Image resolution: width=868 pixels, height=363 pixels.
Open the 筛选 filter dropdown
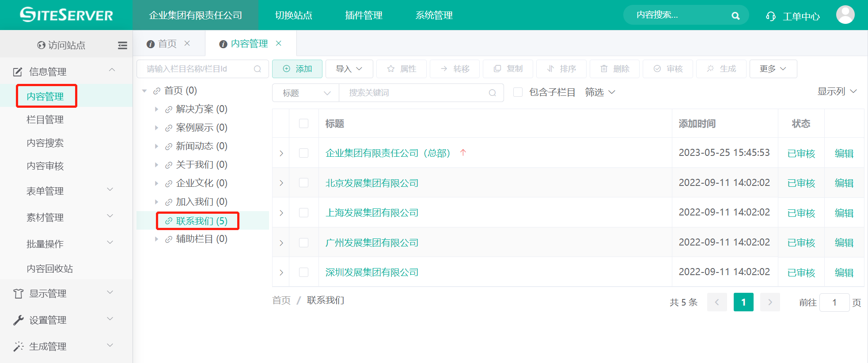click(x=600, y=92)
